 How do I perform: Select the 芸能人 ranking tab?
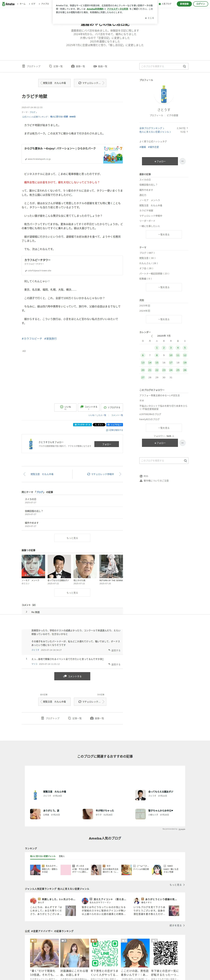click(x=62, y=856)
